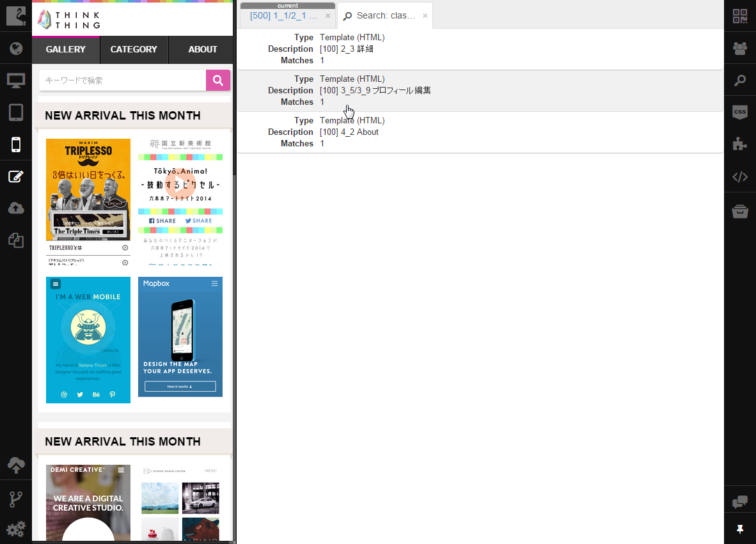Open the Nippon Design Center thumbnail
This screenshot has height=544, width=756.
point(180,502)
